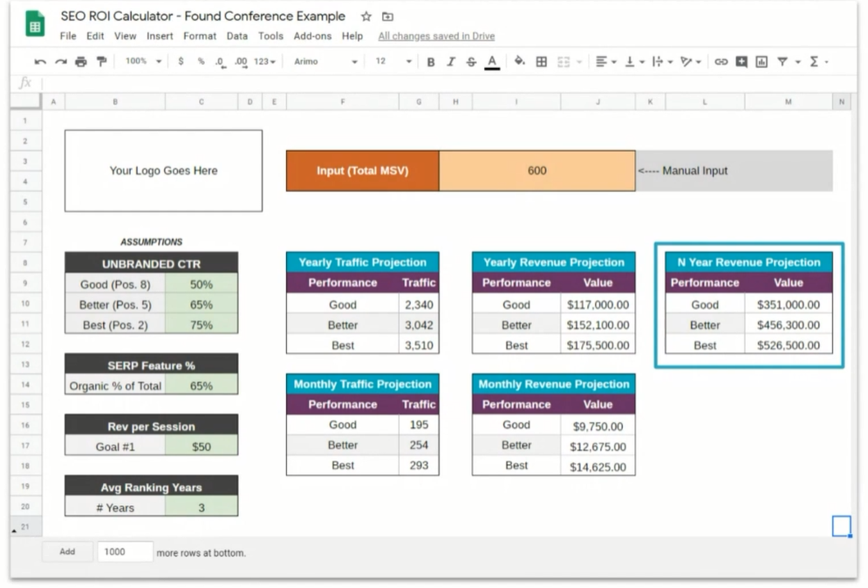
Task: Open the Format menu
Action: tap(200, 36)
